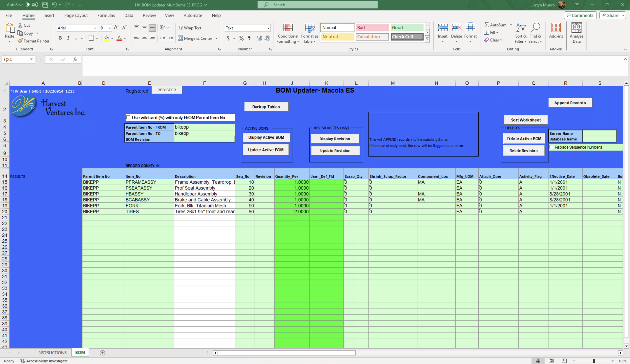Apply Bold formatting
Screen dimensions: 630x364
60,38
